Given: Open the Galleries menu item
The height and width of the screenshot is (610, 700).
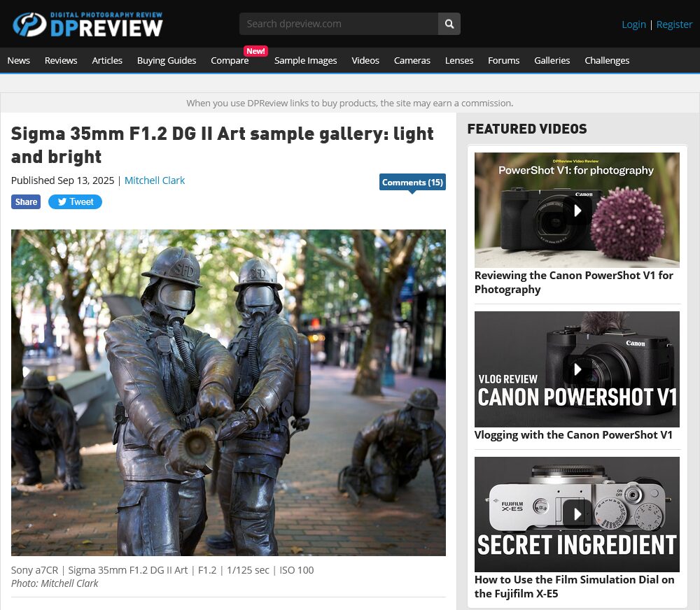Looking at the screenshot, I should click(552, 60).
